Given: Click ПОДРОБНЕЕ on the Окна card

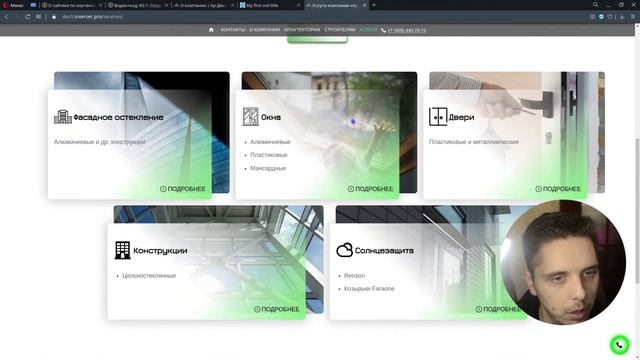Looking at the screenshot, I should click(x=371, y=189).
